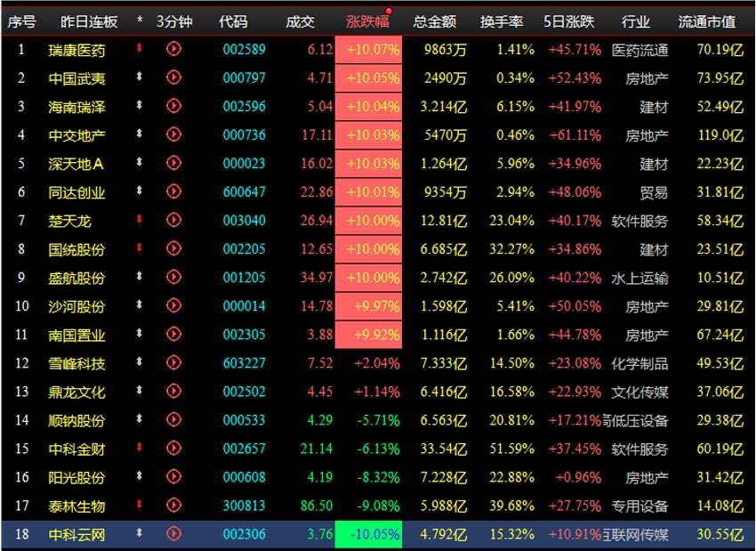Sort by the 总金额 column header
The width and height of the screenshot is (756, 551).
tap(434, 21)
